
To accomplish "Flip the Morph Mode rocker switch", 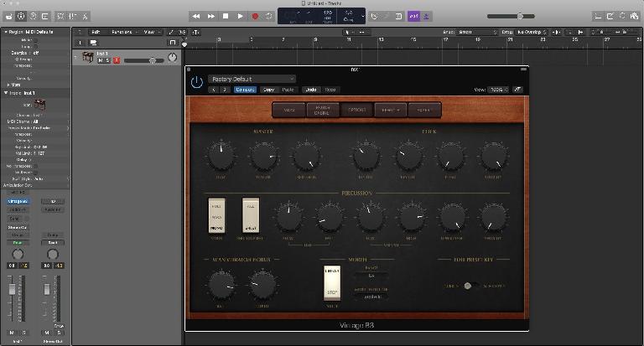I will (x=332, y=283).
